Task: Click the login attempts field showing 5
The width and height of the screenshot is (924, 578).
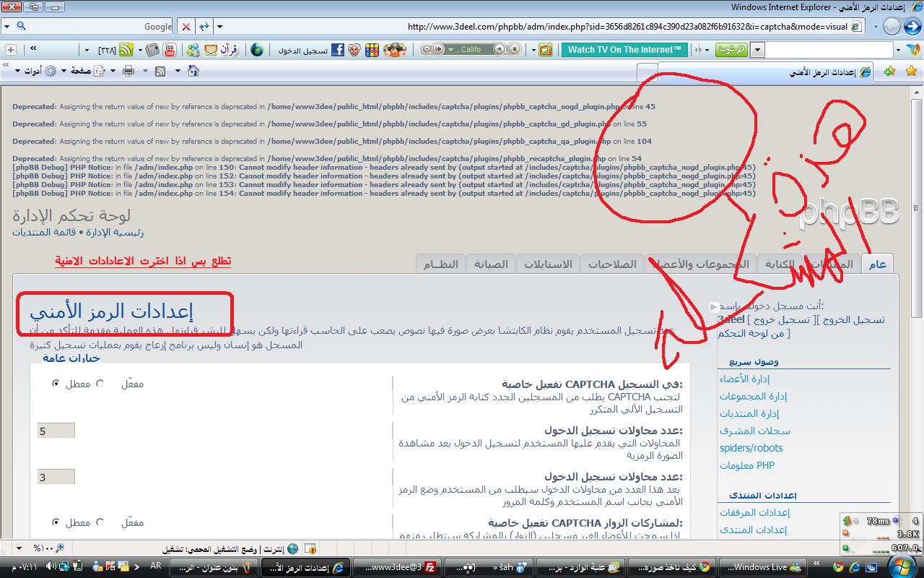Action: tap(56, 431)
